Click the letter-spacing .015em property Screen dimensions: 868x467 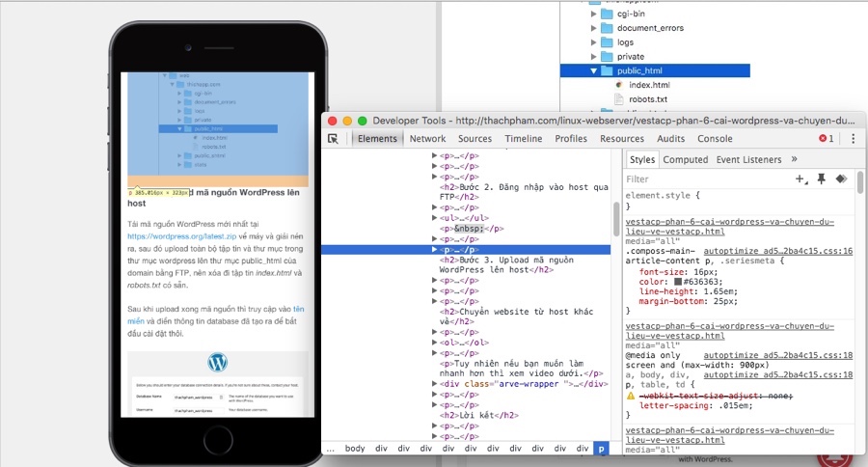point(695,405)
